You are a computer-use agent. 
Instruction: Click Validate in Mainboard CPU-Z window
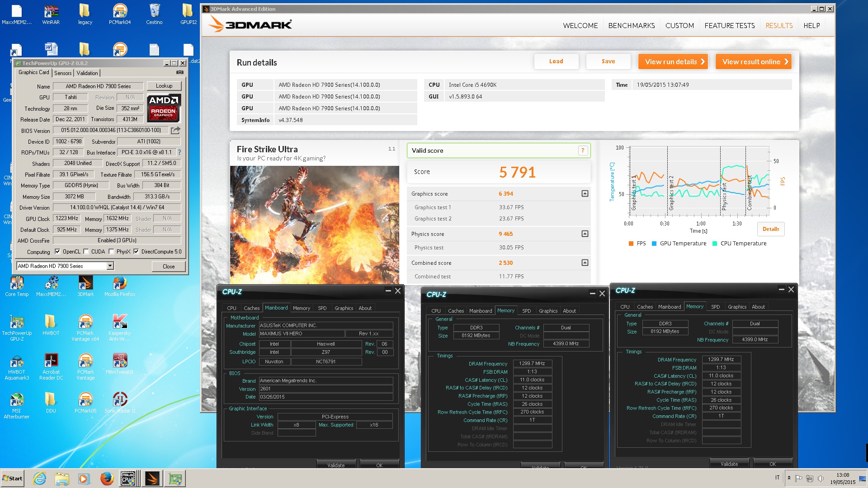(x=336, y=465)
